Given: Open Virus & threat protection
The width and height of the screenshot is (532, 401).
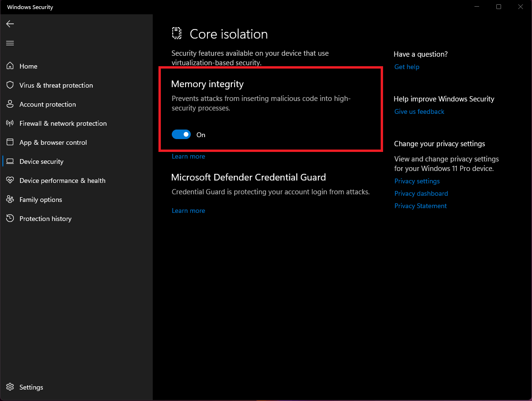Looking at the screenshot, I should click(x=56, y=85).
